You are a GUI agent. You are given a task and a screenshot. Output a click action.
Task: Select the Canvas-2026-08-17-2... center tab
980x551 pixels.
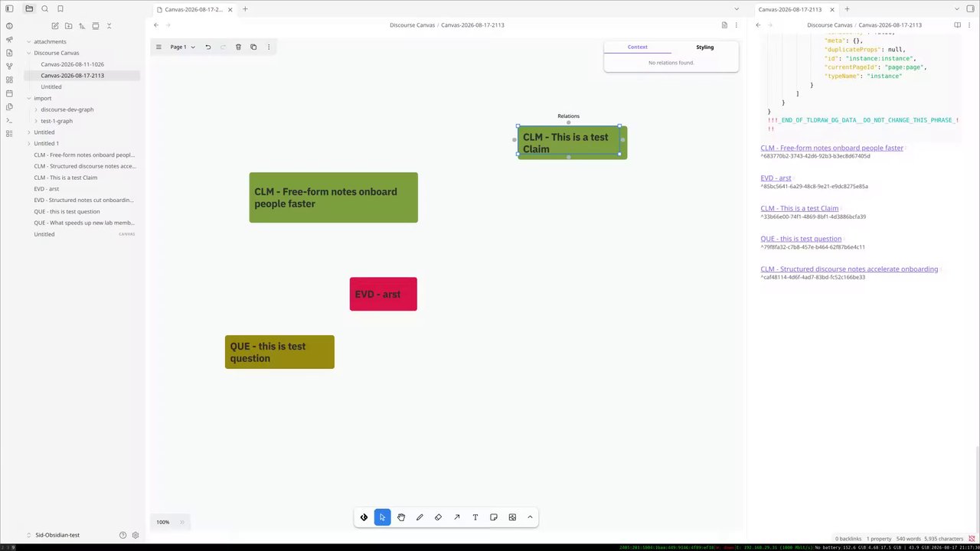coord(194,9)
